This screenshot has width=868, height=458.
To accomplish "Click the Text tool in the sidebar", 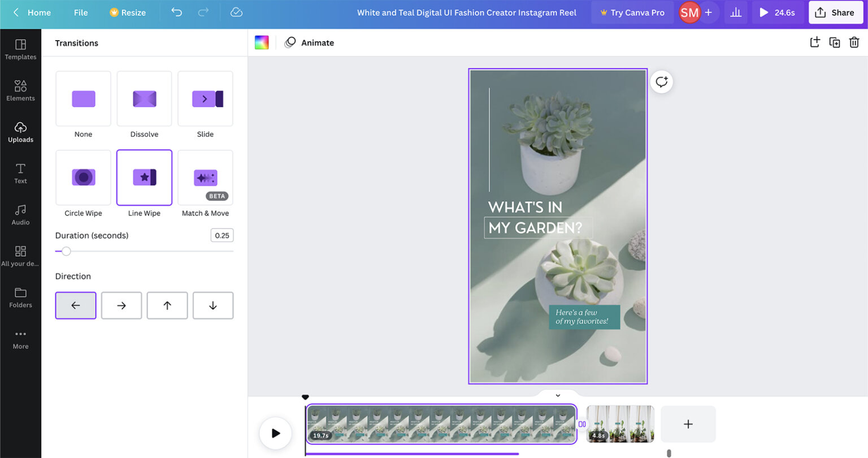I will coord(20,172).
